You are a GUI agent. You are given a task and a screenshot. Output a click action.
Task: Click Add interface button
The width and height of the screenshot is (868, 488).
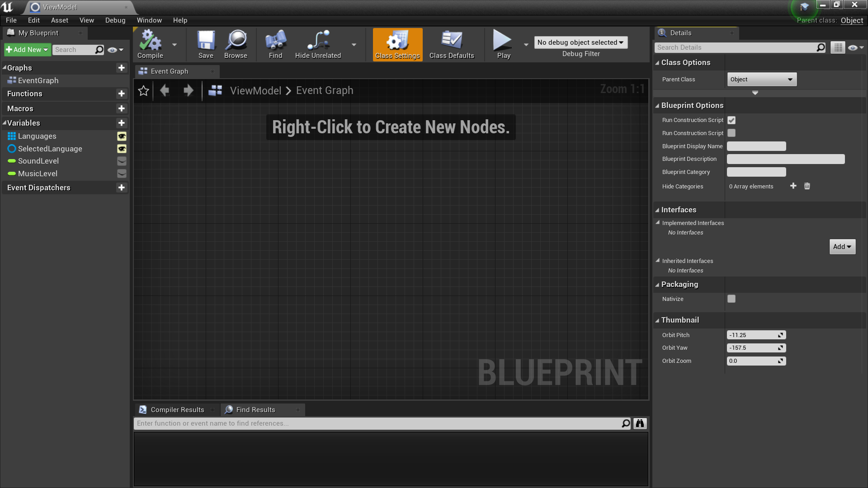tap(842, 247)
